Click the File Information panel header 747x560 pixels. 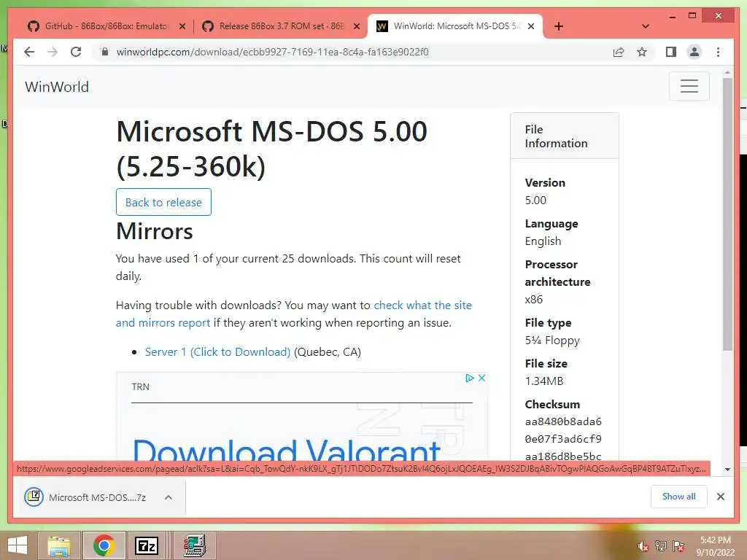565,136
